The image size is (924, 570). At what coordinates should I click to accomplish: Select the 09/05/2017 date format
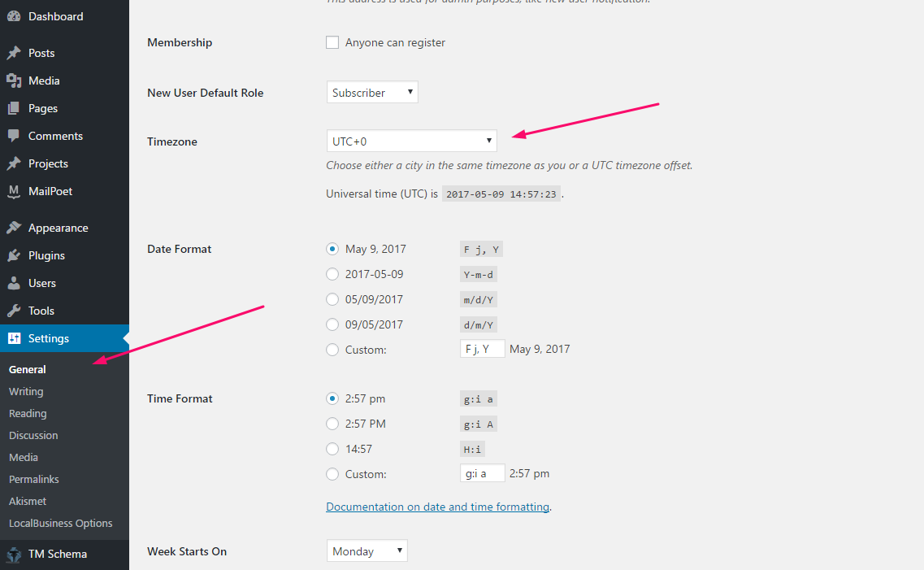click(x=332, y=324)
